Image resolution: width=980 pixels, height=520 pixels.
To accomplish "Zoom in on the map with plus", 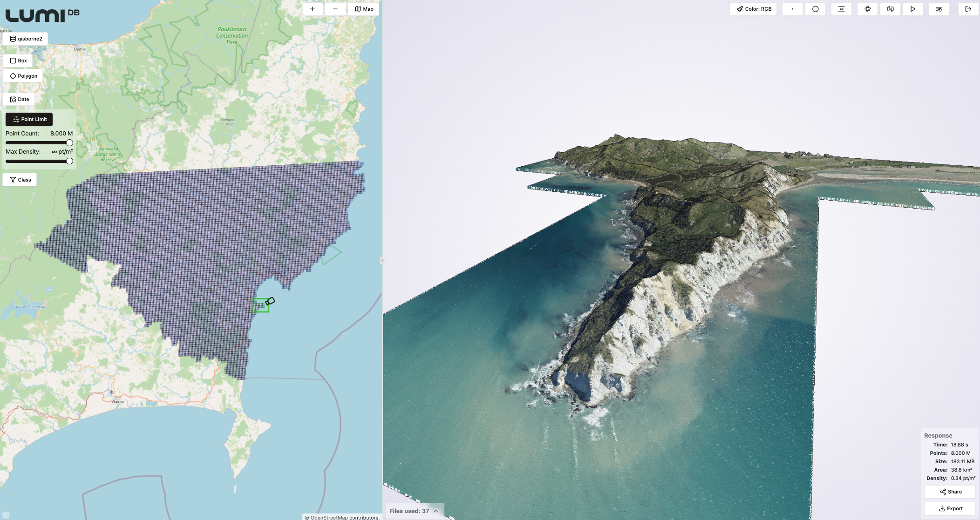I will coord(313,9).
